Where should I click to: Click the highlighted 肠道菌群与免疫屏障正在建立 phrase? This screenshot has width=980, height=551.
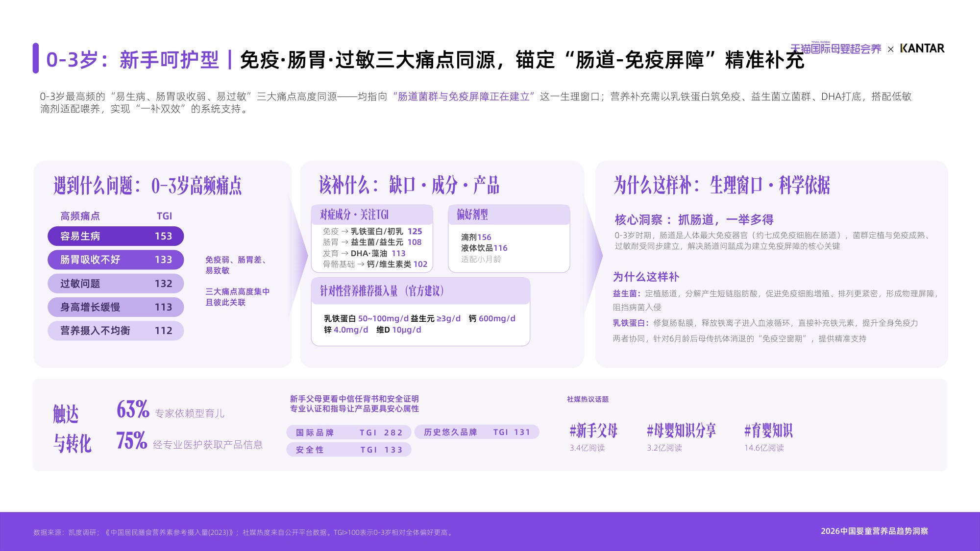coord(463,96)
